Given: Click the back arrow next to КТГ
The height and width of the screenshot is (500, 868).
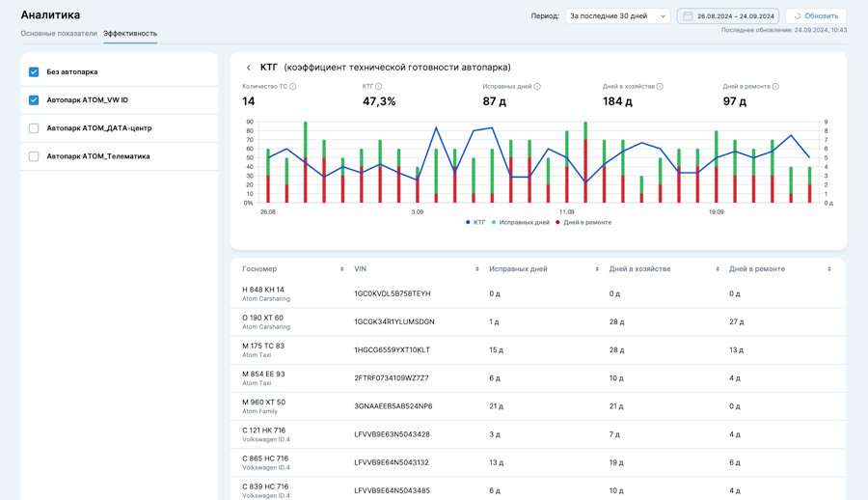Looking at the screenshot, I should pyautogui.click(x=249, y=68).
